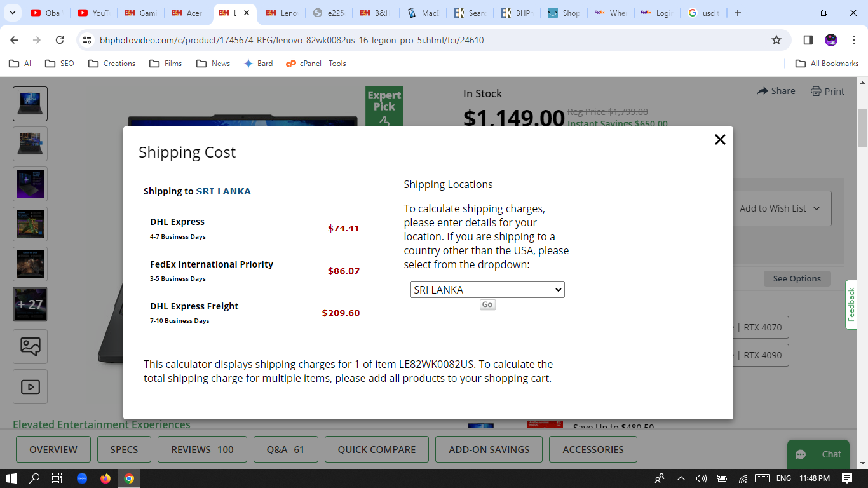Click DHL Express shipping option text
This screenshot has height=488, width=868.
point(177,222)
